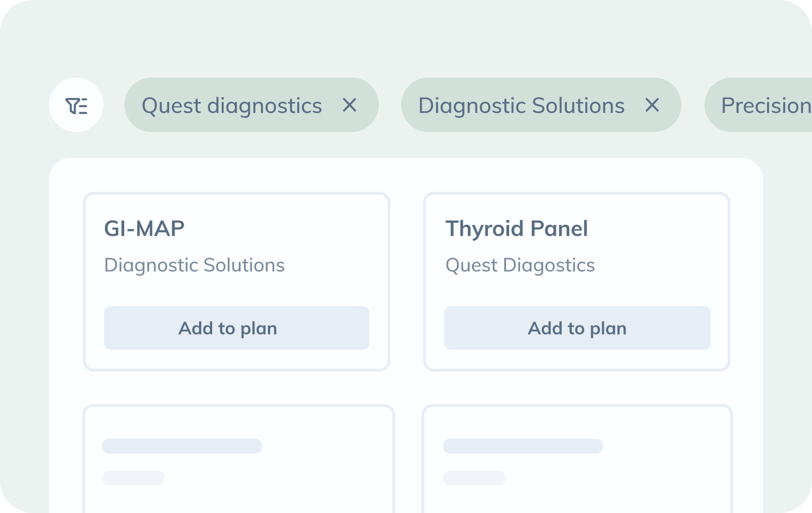The image size is (812, 513).
Task: Remove the Diagnostic Solutions filter chip
Action: pos(652,105)
